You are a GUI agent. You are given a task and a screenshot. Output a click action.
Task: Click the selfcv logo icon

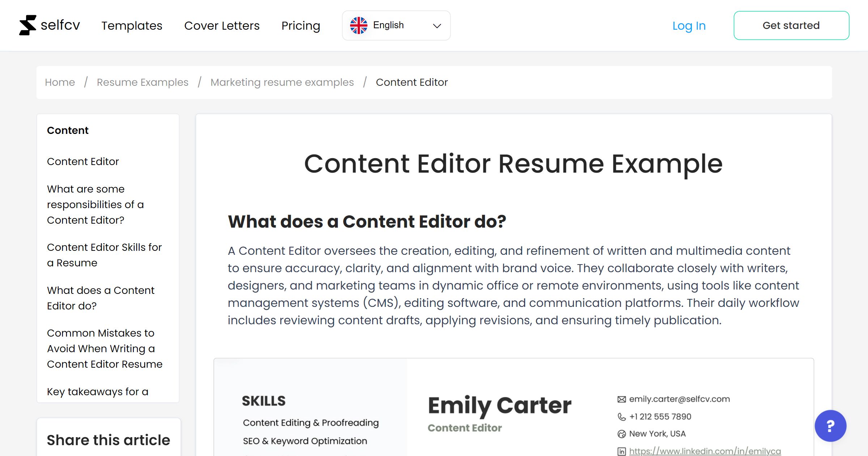point(28,25)
